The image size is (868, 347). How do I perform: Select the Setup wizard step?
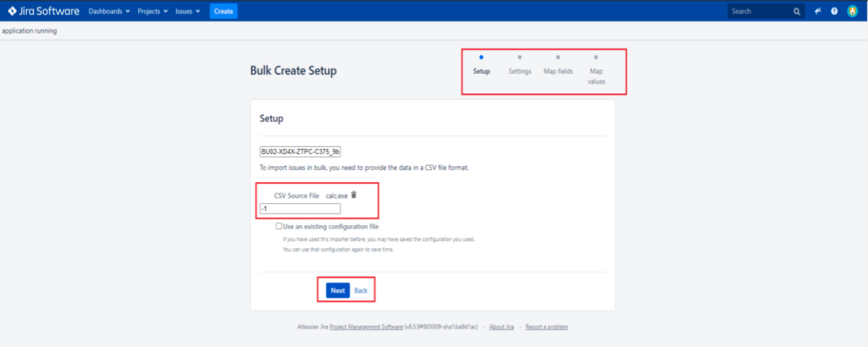(x=481, y=66)
